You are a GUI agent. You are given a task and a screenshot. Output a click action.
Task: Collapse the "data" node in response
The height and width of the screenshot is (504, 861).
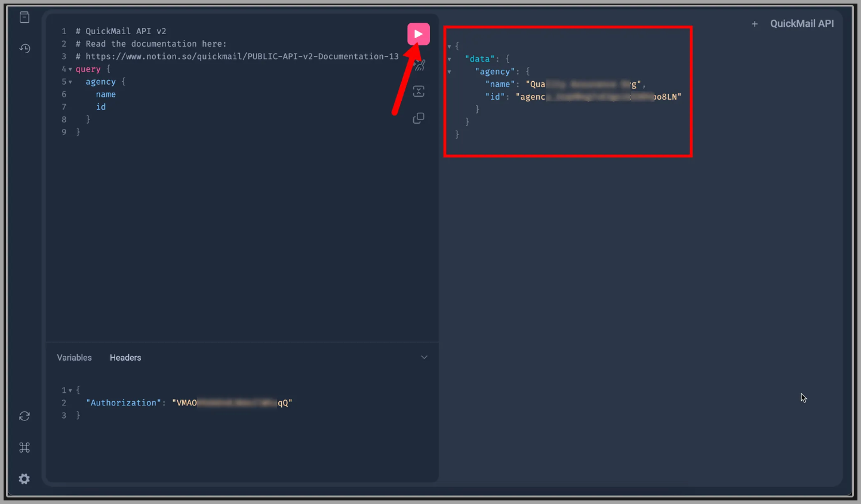point(450,59)
